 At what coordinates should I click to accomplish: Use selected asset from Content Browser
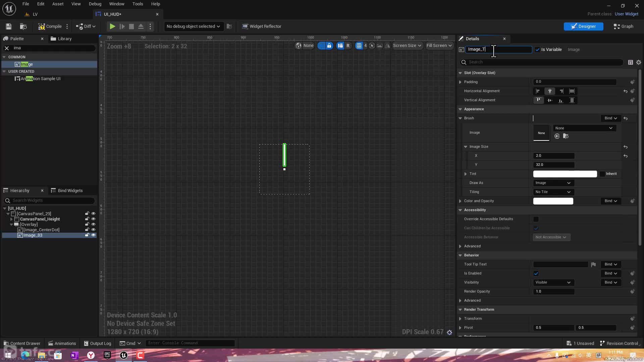(557, 136)
